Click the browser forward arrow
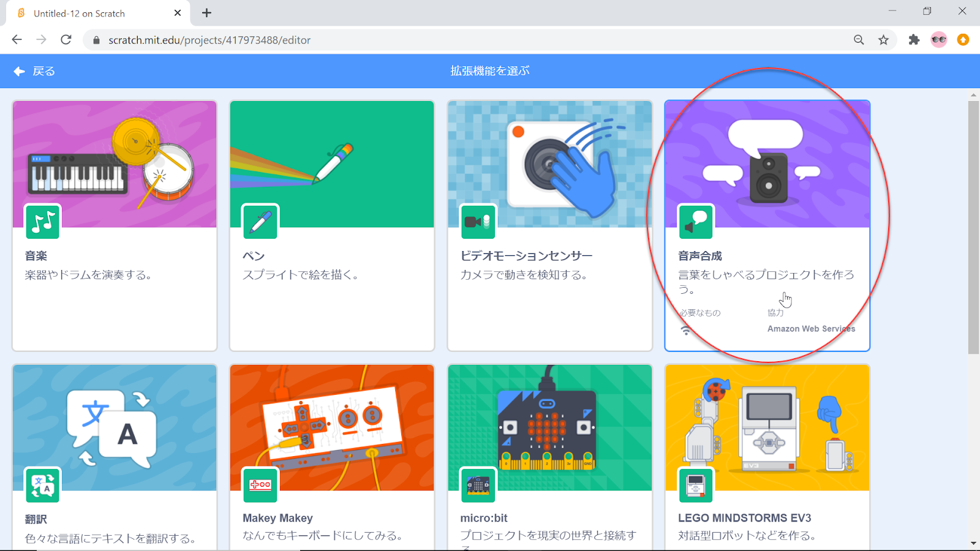980x551 pixels. point(41,40)
